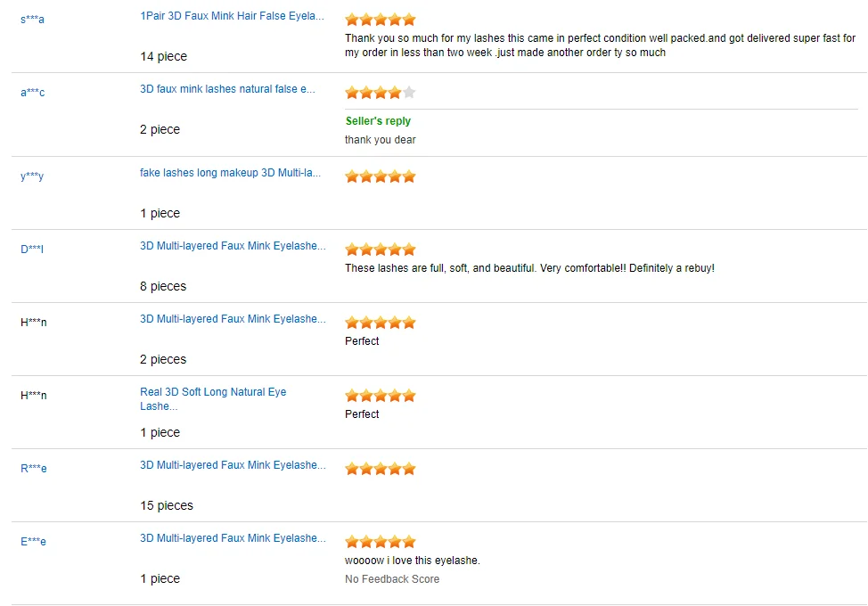Open product 'fake lashes long makeup 3D Multi-la...'

230,173
